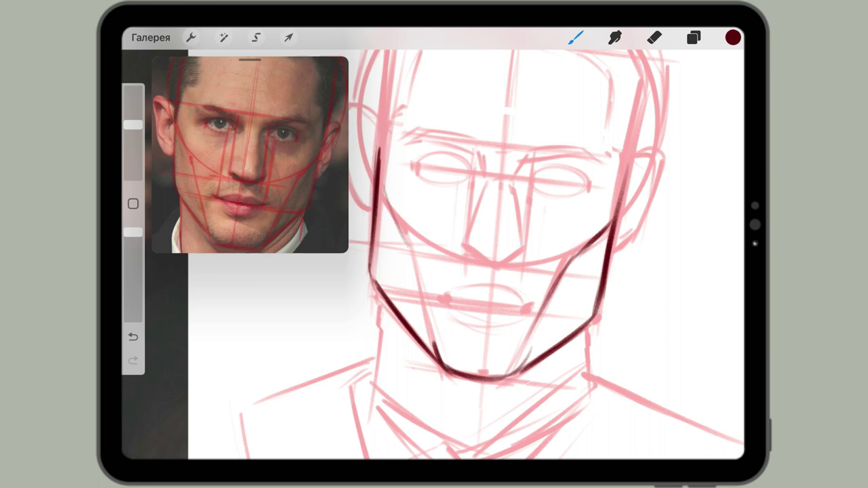Screen dimensions: 868x488
Task: Select the Eraser tool
Action: click(x=654, y=38)
